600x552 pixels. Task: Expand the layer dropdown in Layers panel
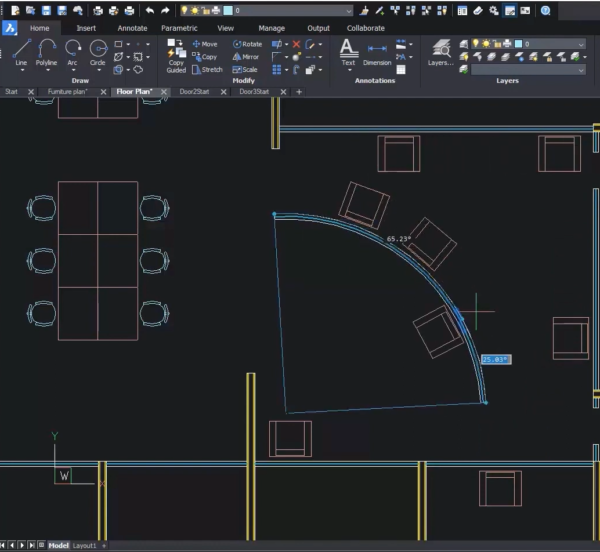[581, 44]
